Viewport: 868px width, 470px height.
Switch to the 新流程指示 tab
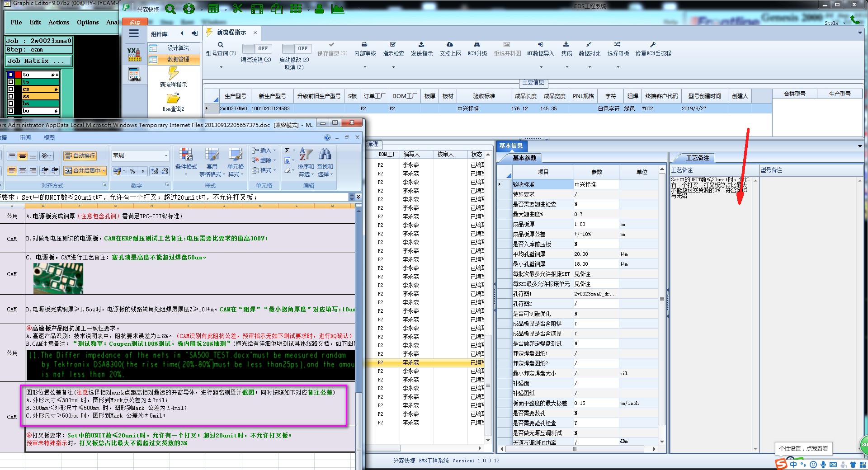[231, 33]
